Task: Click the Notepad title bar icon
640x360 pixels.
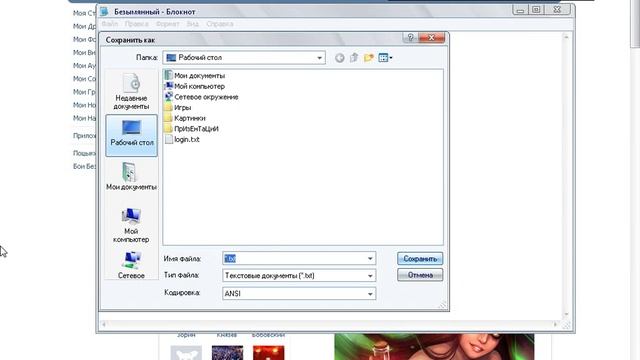Action: pyautogui.click(x=104, y=11)
